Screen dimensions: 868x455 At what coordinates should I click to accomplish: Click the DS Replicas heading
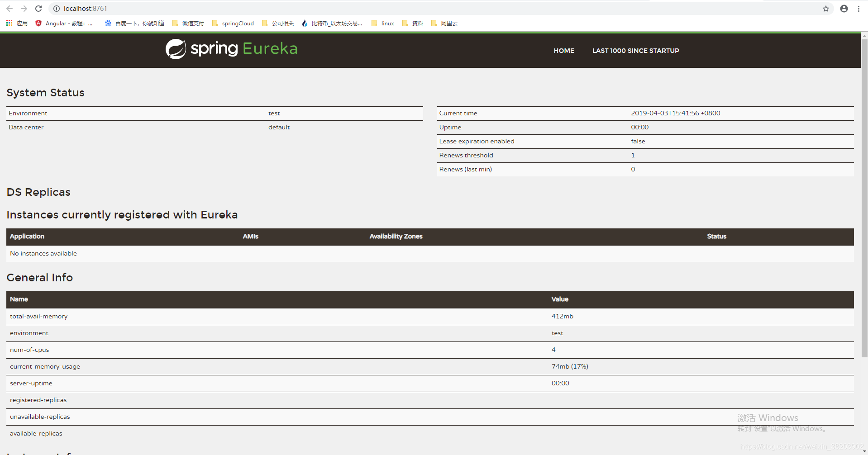pos(38,192)
